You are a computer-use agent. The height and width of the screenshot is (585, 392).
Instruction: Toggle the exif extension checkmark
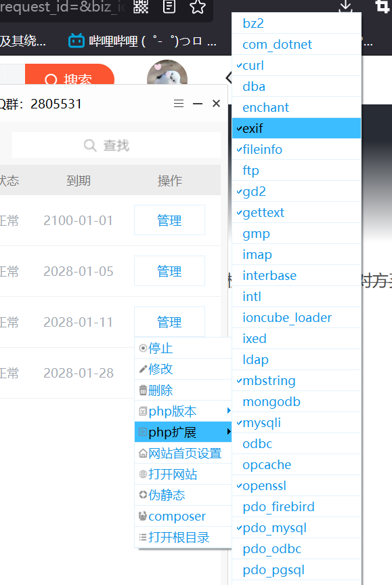pyautogui.click(x=297, y=128)
